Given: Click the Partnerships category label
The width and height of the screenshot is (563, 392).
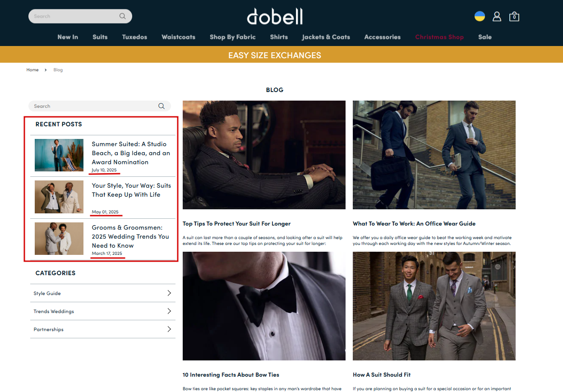Looking at the screenshot, I should coord(48,329).
